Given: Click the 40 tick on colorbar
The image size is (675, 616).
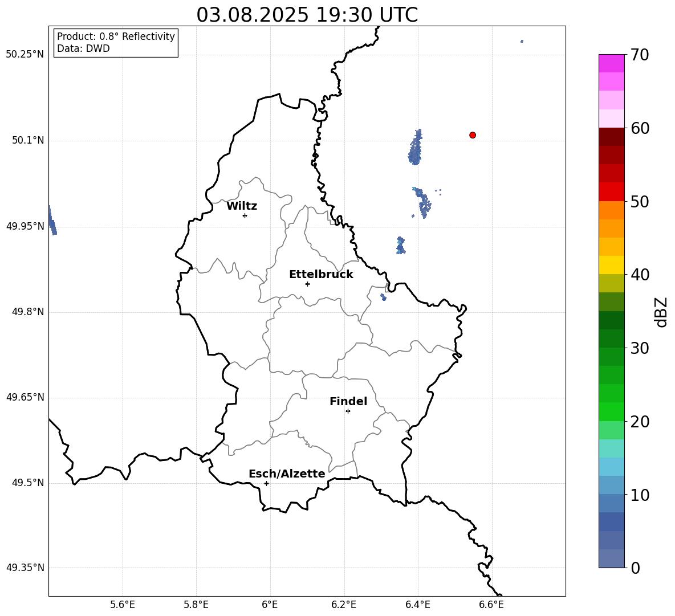Looking at the screenshot, I should click(x=640, y=275).
